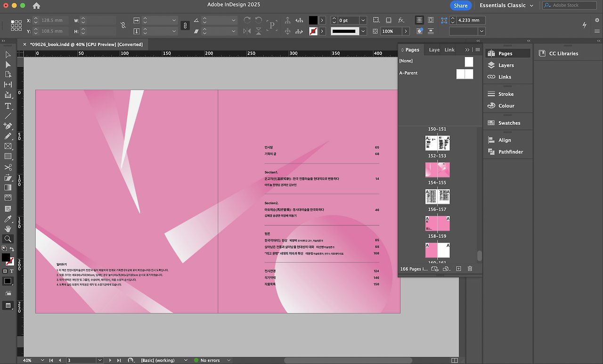Select the Pages panel tab
603x364 pixels.
point(412,49)
